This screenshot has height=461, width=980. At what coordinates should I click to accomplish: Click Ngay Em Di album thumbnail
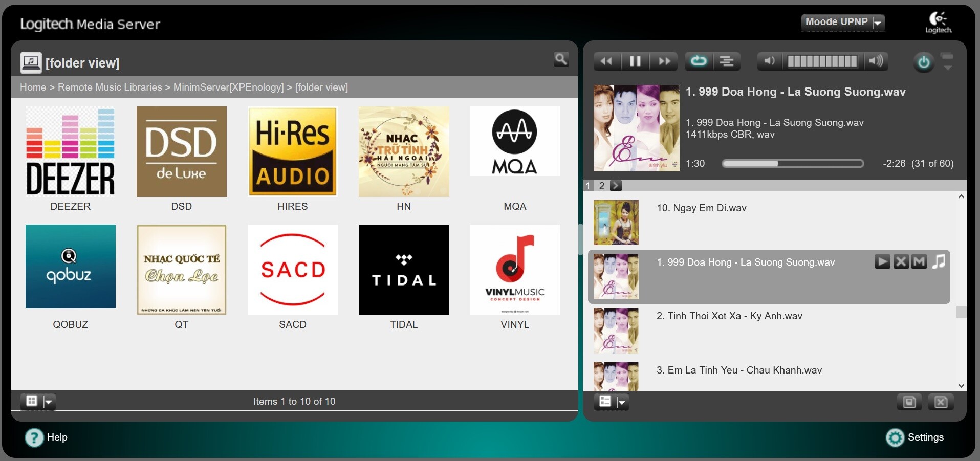tap(616, 223)
